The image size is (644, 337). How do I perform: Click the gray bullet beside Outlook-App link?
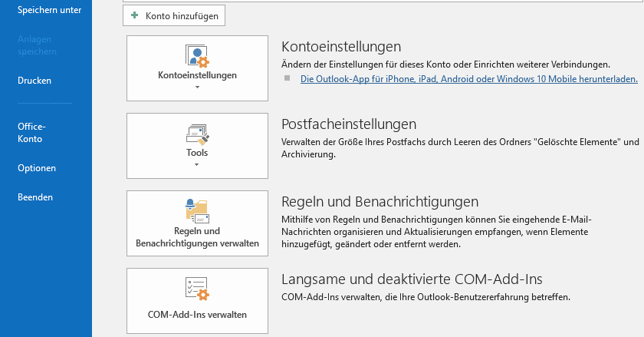point(287,78)
